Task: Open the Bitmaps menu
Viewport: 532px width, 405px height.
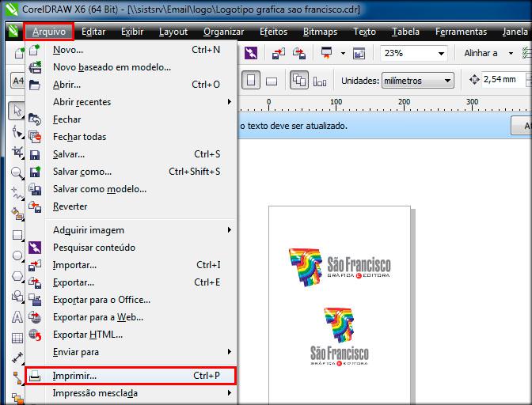Action: pos(320,32)
